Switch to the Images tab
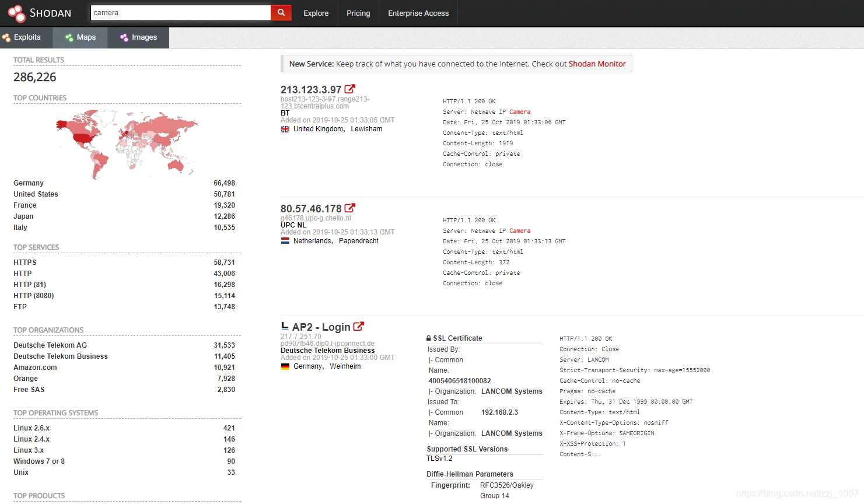The image size is (864, 504). [139, 37]
